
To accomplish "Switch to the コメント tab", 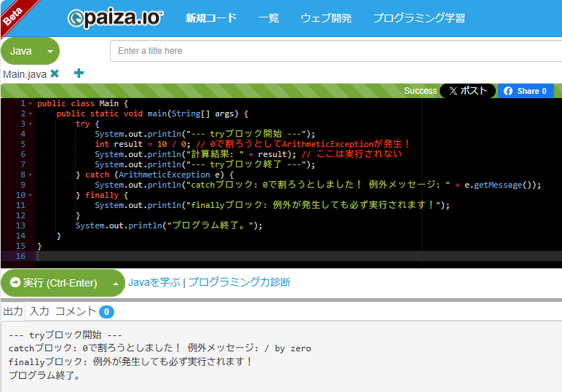I will pyautogui.click(x=76, y=311).
